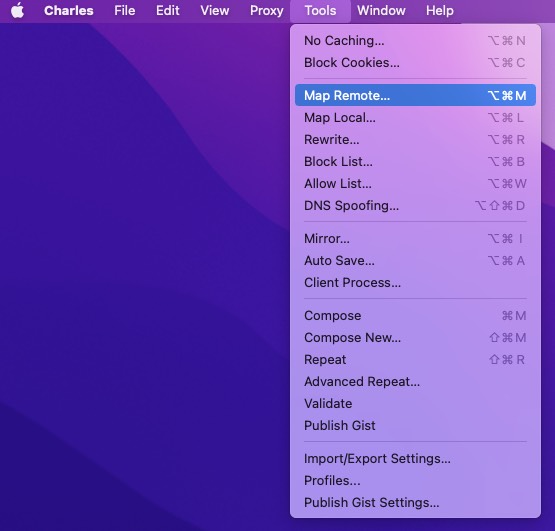Open Block List… settings
This screenshot has width=555, height=531.
[x=415, y=161]
